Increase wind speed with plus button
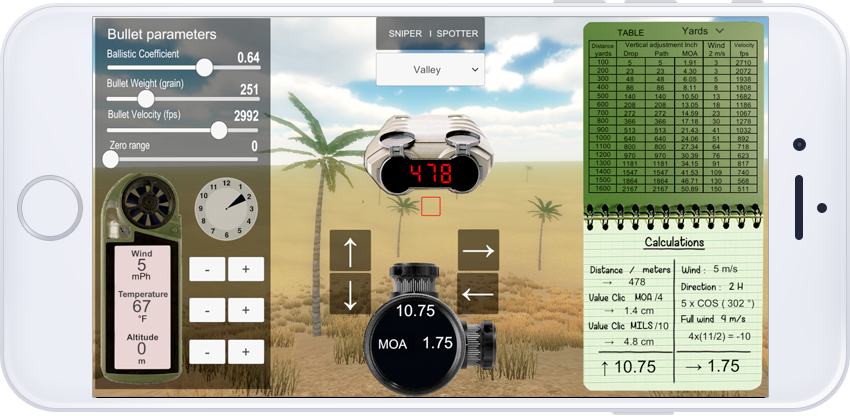Viewport: 850px width, 416px height. click(246, 269)
